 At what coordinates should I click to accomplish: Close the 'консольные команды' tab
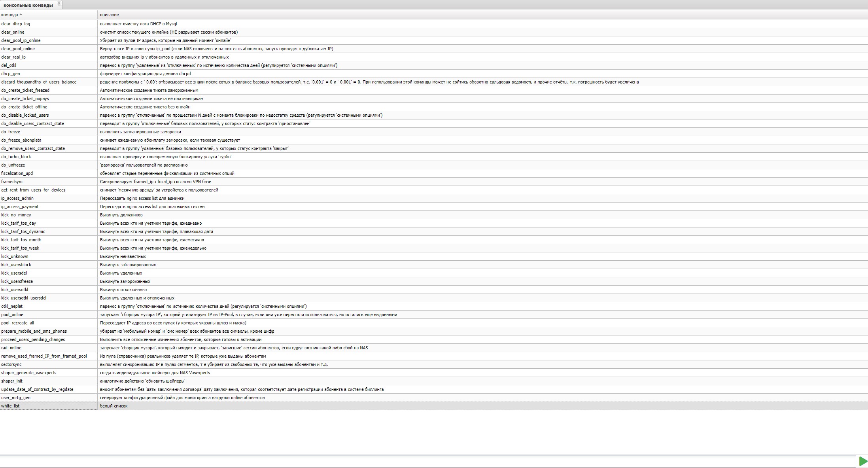[59, 4]
